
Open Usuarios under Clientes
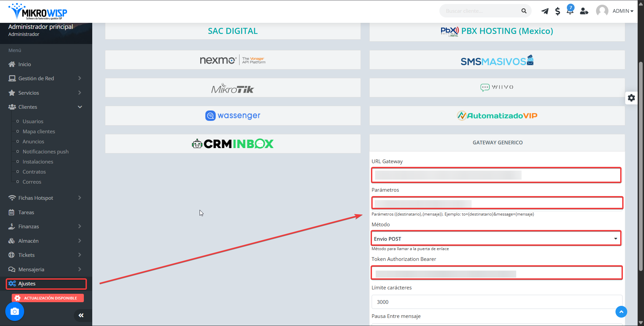coord(33,121)
